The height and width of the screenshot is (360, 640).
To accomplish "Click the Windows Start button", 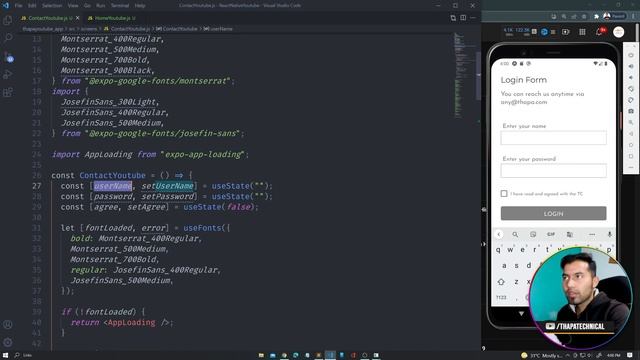I will pos(6,355).
